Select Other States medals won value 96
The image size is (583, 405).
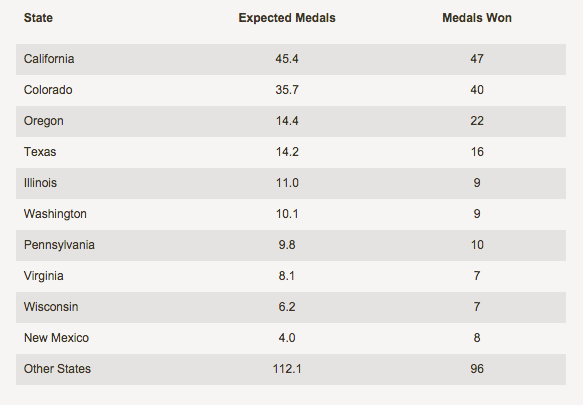(x=477, y=369)
